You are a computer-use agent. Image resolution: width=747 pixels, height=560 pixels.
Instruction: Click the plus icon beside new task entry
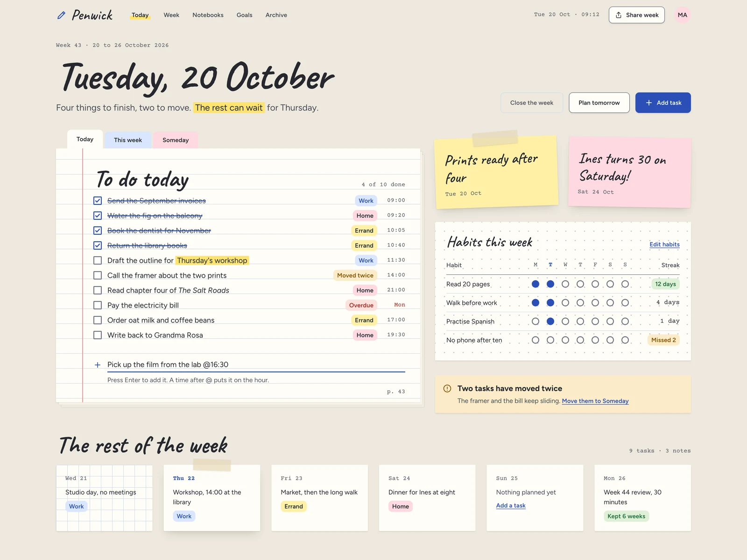98,365
